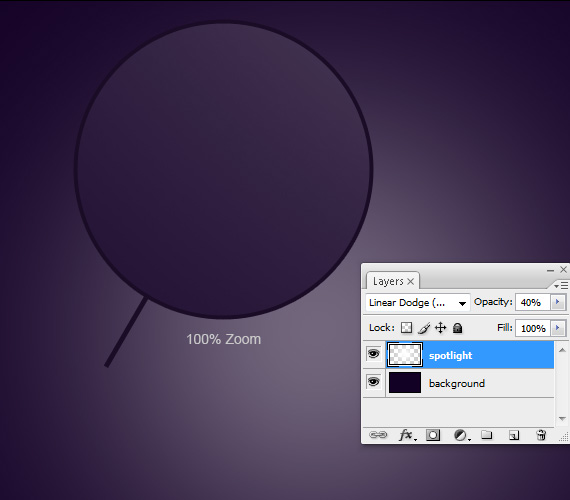Create a new layer group folder
The width and height of the screenshot is (570, 500).
coord(487,435)
